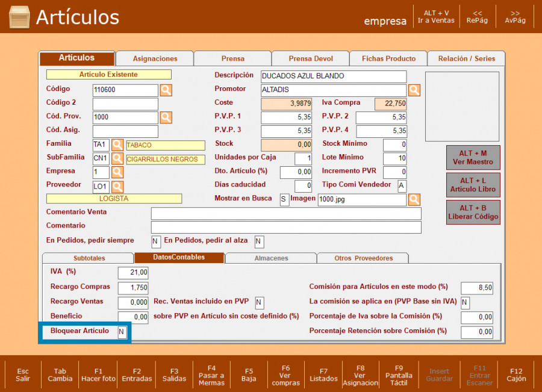Toggle Rec. Ventas incluido en PVP box
The height and width of the screenshot is (392, 542).
point(260,302)
